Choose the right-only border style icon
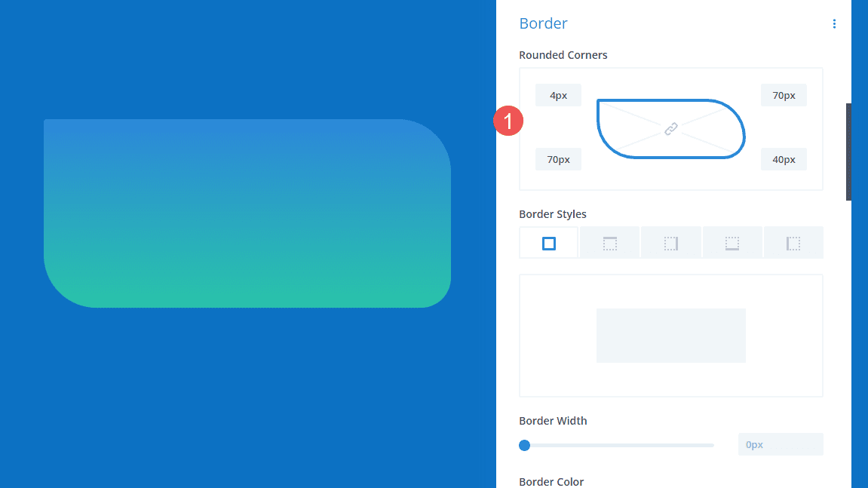This screenshot has width=868, height=488. pos(671,242)
